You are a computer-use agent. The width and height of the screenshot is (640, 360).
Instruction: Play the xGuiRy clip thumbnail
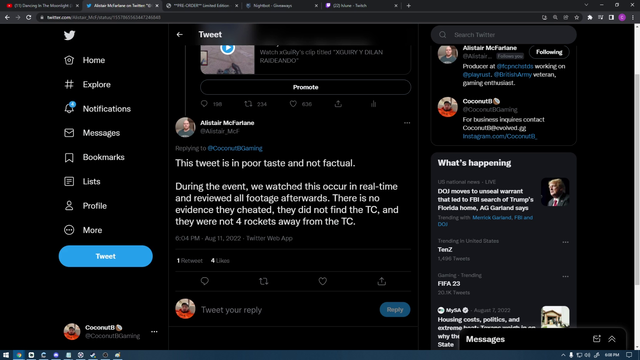[x=227, y=48]
